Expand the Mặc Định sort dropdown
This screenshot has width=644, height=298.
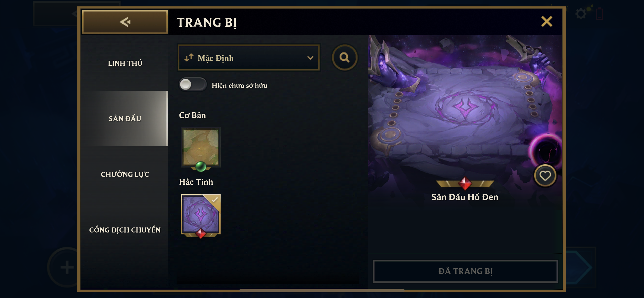pyautogui.click(x=248, y=58)
